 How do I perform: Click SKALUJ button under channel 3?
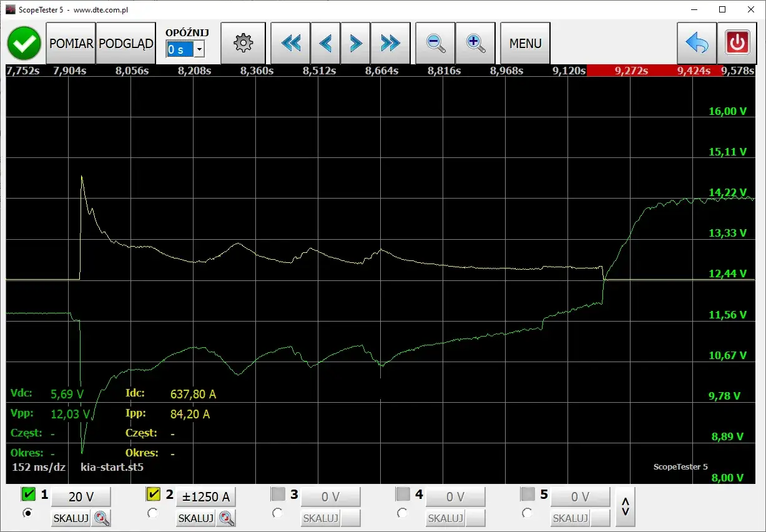pos(321,518)
